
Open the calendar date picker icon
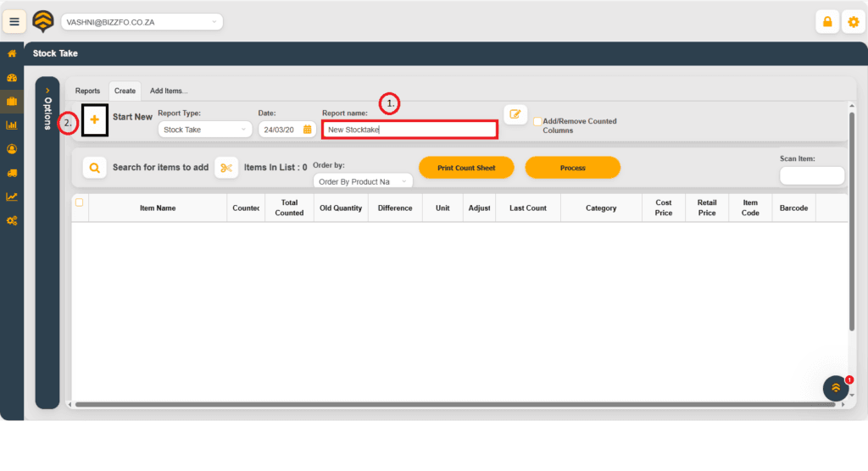coord(308,130)
